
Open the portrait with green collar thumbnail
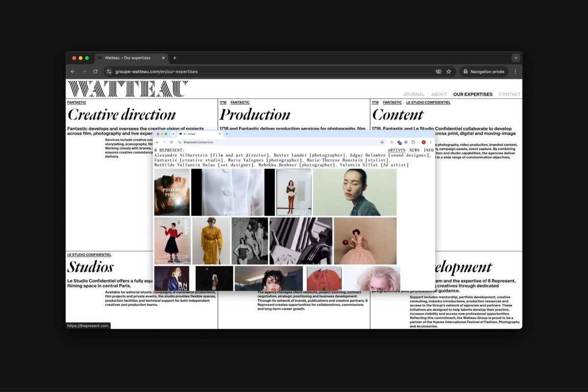[x=355, y=192]
